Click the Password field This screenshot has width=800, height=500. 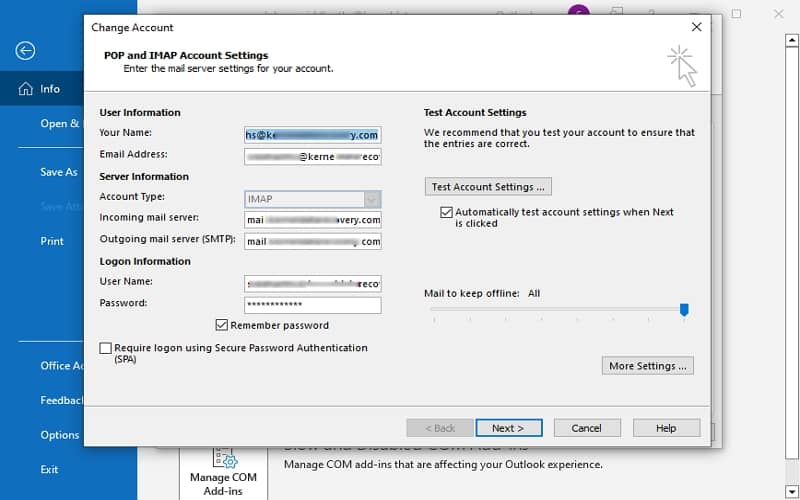pos(312,305)
